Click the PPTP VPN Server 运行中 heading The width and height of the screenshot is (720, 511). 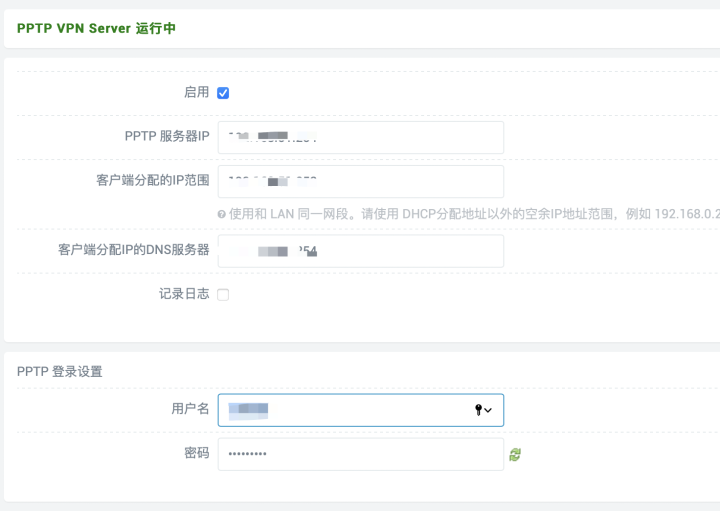[96, 29]
